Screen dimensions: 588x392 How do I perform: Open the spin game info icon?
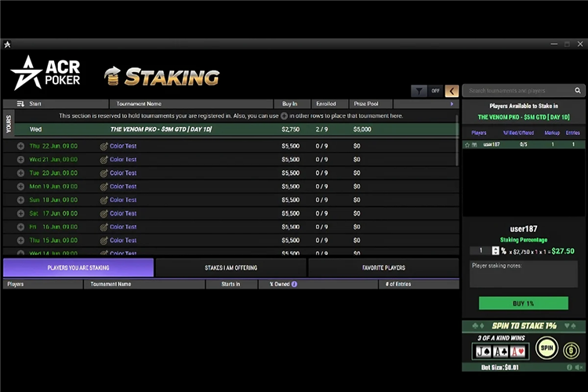569,367
